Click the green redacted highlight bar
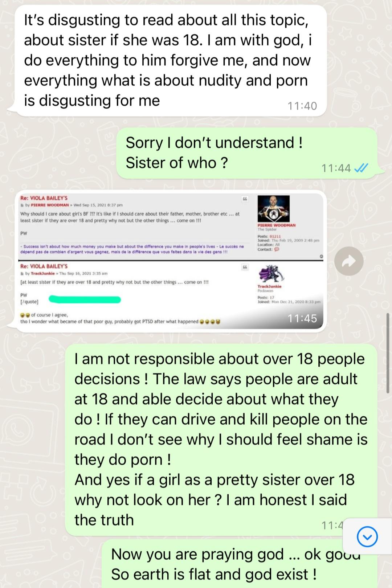The width and height of the screenshot is (392, 588). point(85,299)
